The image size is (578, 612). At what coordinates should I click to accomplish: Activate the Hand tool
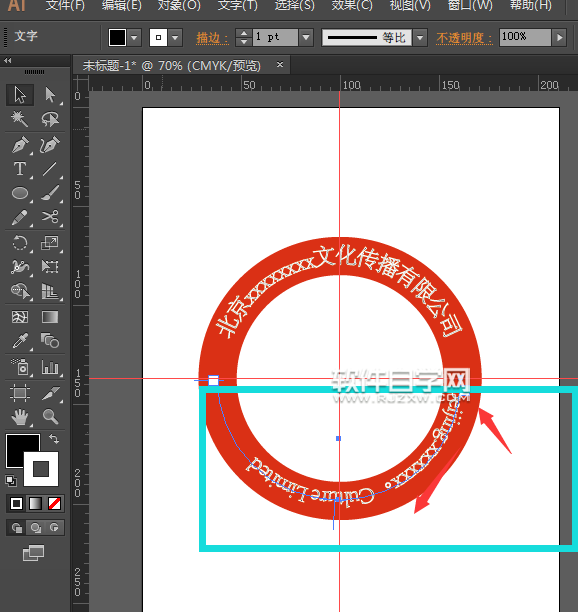tap(20, 416)
